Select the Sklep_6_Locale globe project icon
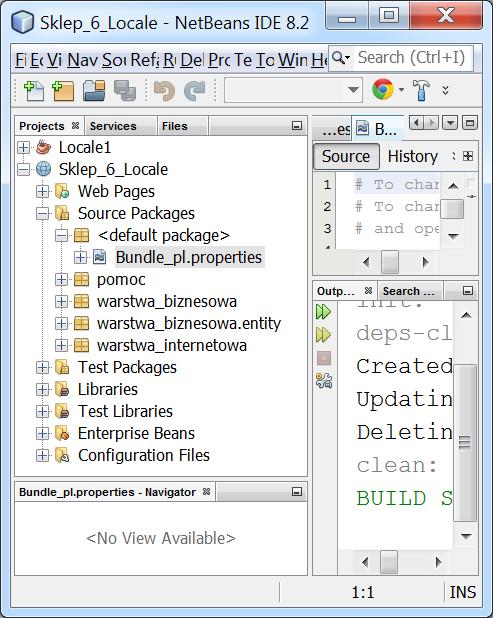The height and width of the screenshot is (618, 493). [x=43, y=169]
